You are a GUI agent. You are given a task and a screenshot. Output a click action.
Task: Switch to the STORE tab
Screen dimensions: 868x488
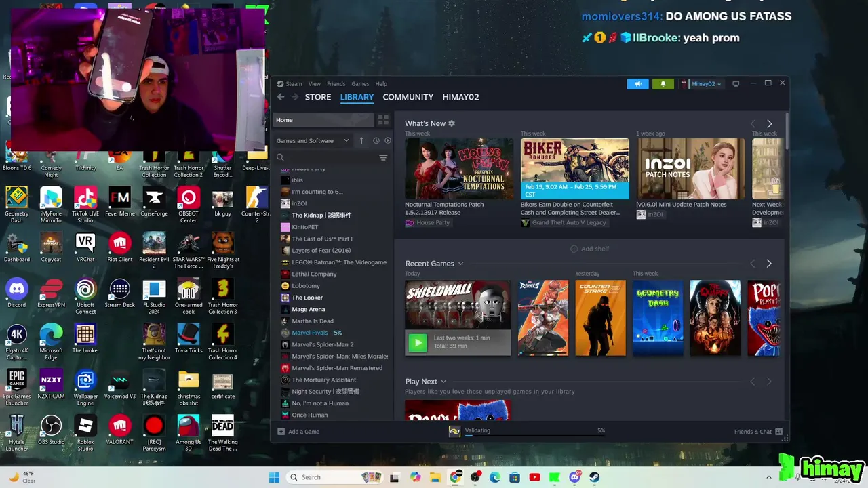pyautogui.click(x=318, y=97)
